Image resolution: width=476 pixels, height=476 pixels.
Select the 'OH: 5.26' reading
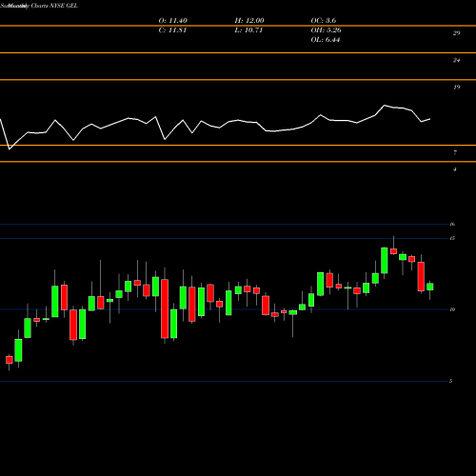pyautogui.click(x=326, y=30)
